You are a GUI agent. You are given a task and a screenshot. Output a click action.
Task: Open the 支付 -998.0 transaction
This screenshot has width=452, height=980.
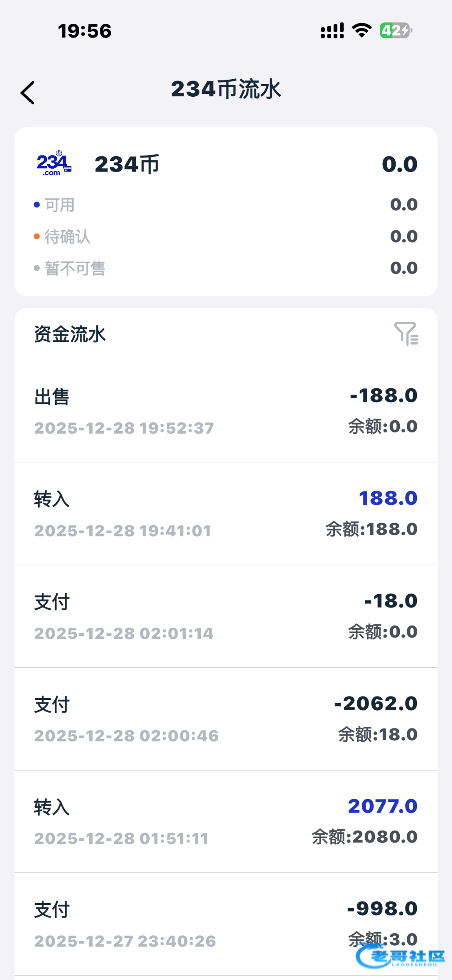[x=226, y=924]
